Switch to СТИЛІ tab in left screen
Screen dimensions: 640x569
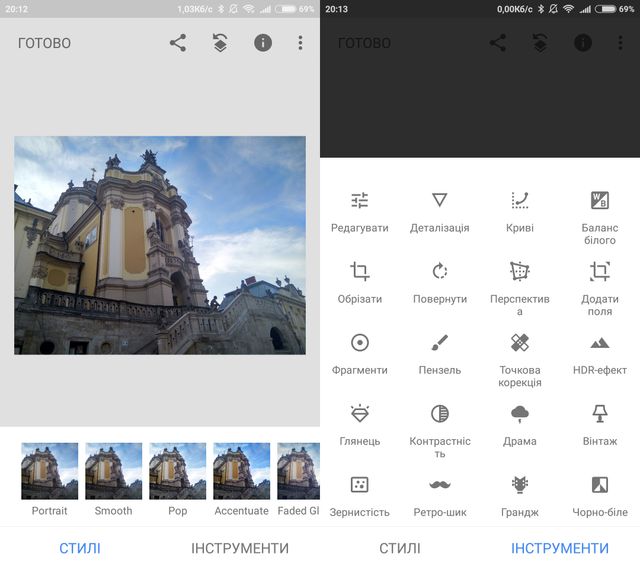80,548
